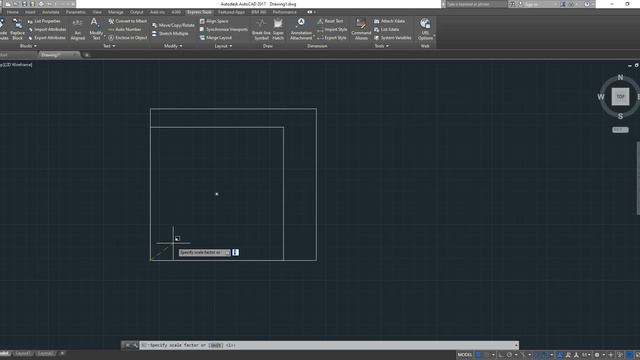The height and width of the screenshot is (360, 640).
Task: Click Synchronize Viewports
Action: 224,29
